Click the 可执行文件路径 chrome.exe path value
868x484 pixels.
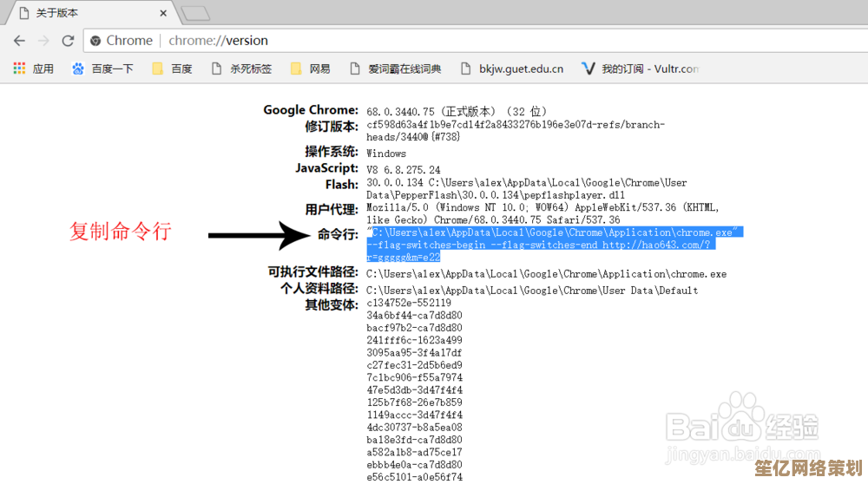[x=546, y=274]
